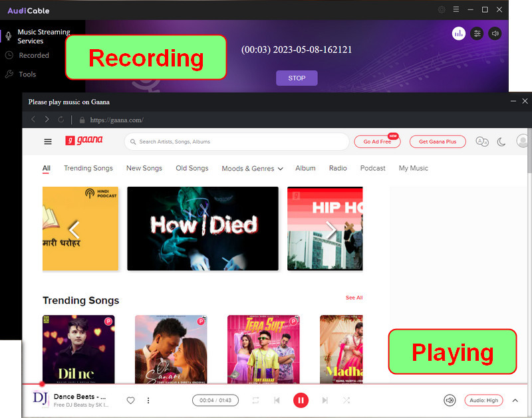The width and height of the screenshot is (532, 418).
Task: Select the All tab
Action: point(46,169)
